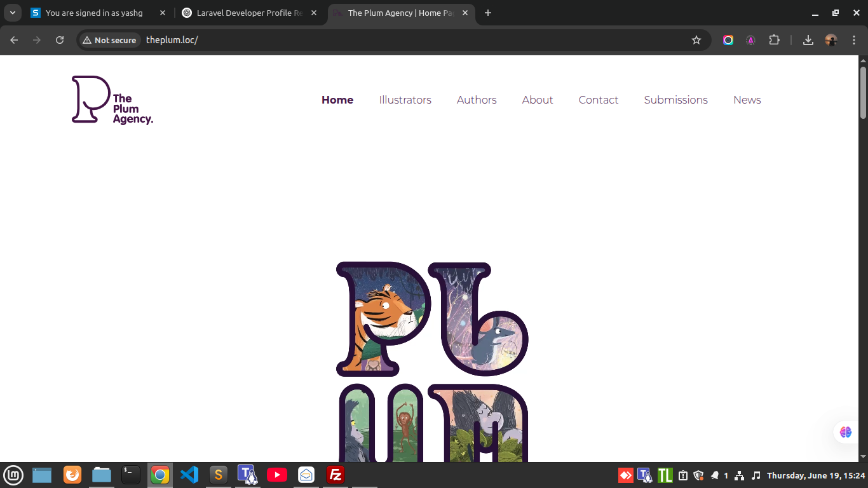Open the Illustrators page
The height and width of the screenshot is (488, 868).
(405, 100)
